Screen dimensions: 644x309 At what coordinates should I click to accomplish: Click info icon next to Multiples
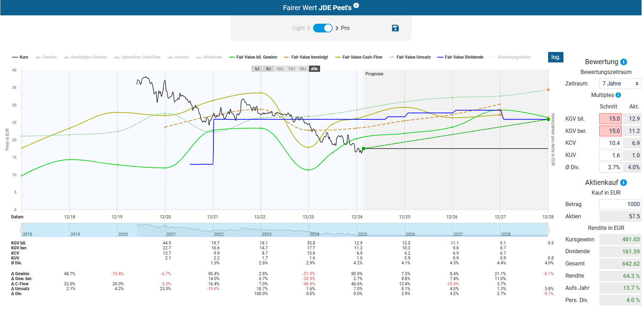point(618,95)
